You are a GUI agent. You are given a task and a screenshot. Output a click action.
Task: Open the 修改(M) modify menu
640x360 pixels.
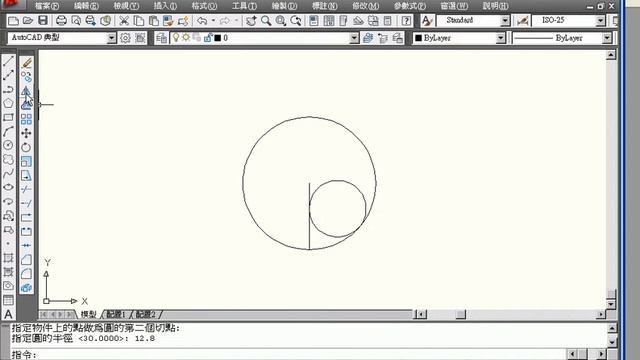point(366,6)
